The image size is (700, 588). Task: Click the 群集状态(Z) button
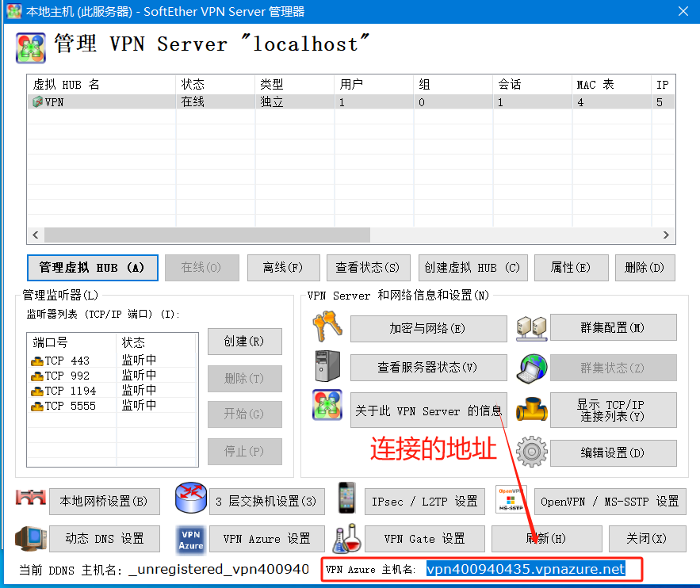[614, 368]
